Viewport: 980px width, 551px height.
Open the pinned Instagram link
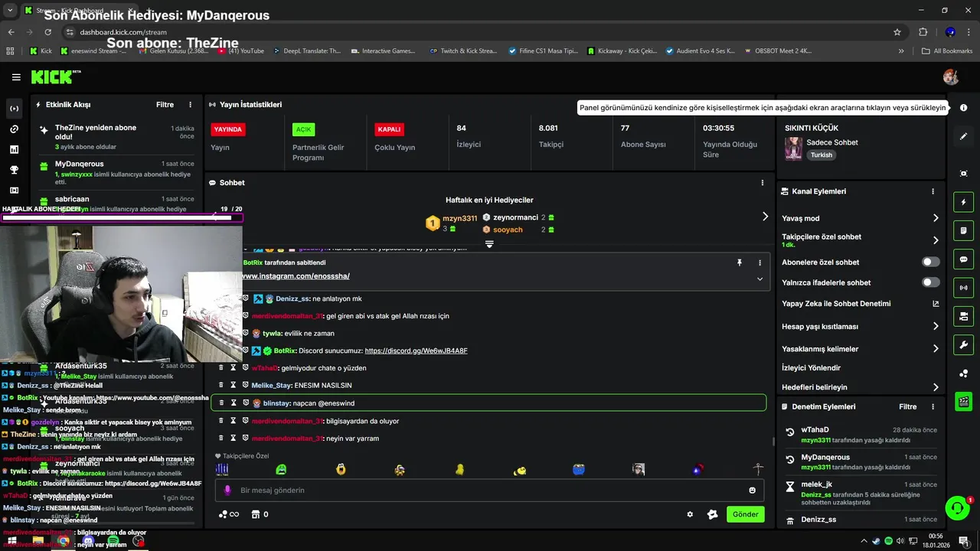tap(296, 276)
